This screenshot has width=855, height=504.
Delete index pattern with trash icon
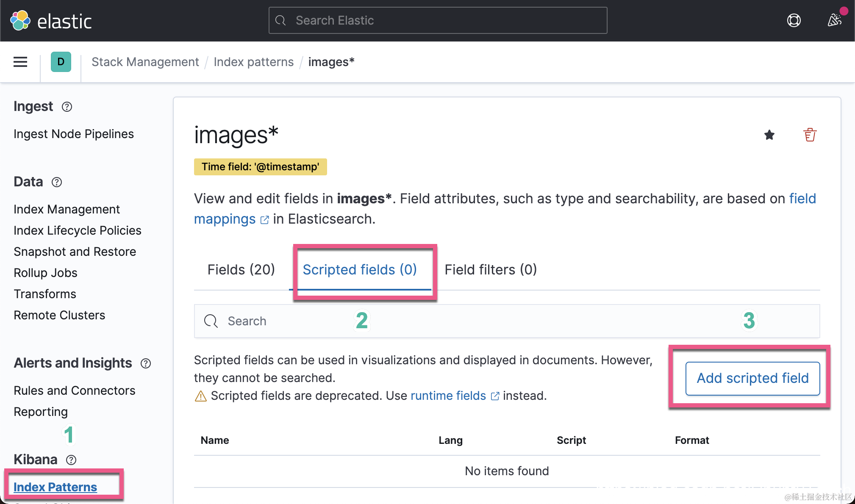[x=810, y=135]
